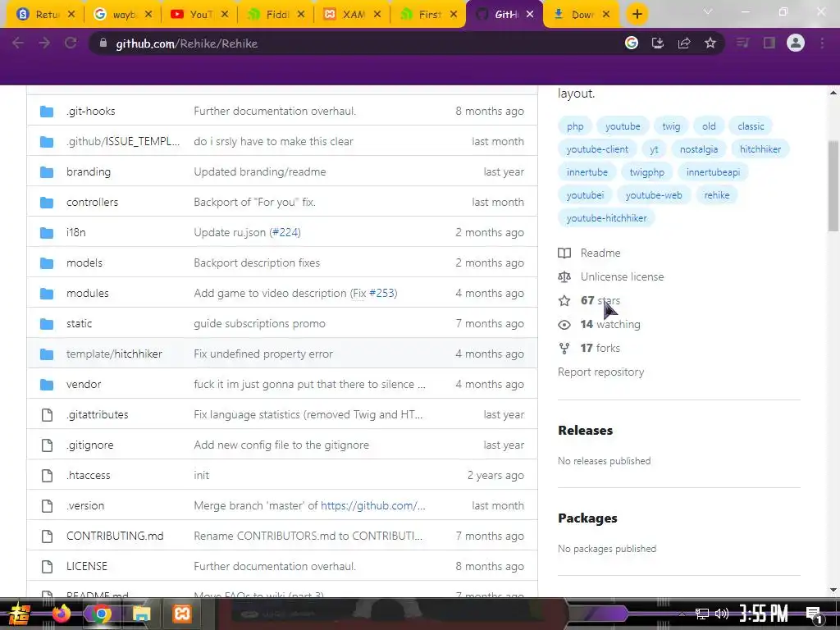The width and height of the screenshot is (840, 630).
Task: Open the vendor folder
Action: pos(84,384)
